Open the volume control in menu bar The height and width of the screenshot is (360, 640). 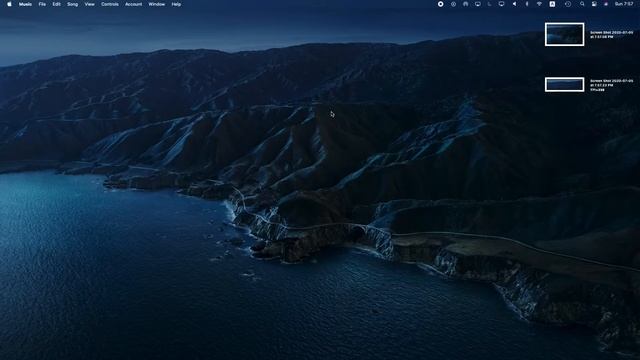(x=514, y=4)
